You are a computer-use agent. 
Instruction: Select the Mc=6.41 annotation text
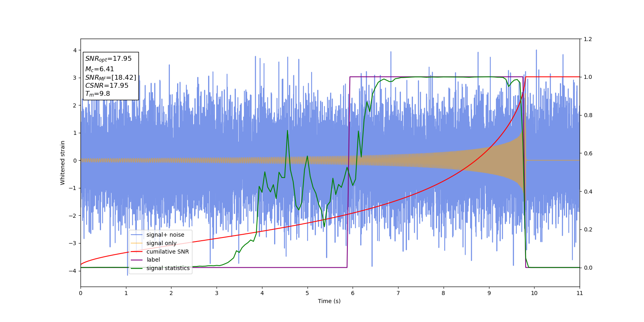pyautogui.click(x=99, y=69)
